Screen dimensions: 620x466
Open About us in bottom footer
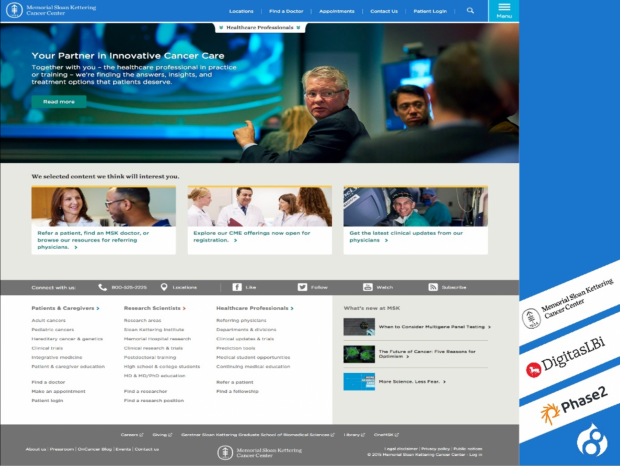point(36,449)
